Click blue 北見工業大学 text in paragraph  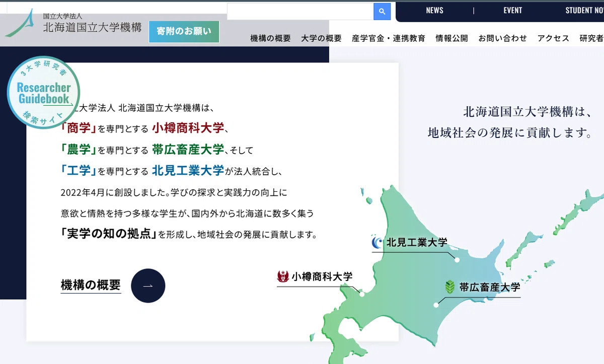point(188,171)
